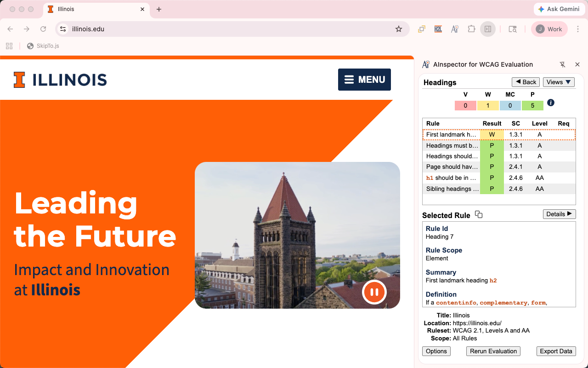
Task: Click the 'Rule Scope' label
Action: point(444,250)
